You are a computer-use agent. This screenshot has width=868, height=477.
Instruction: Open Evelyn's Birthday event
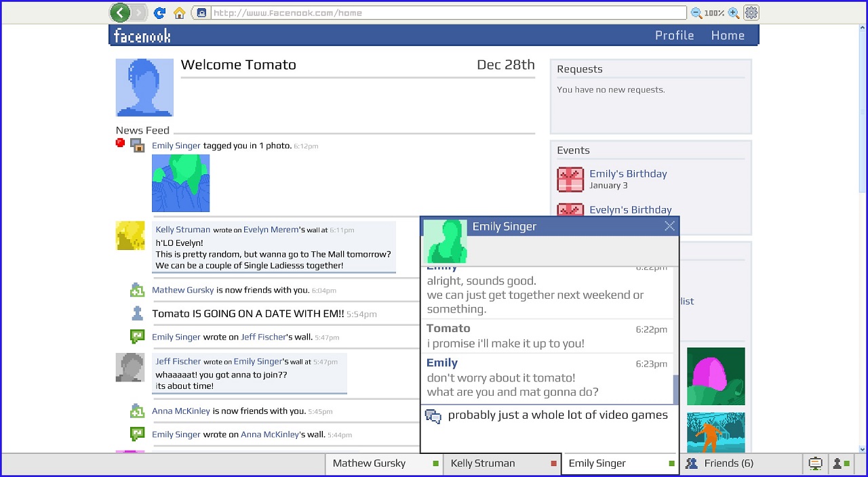pyautogui.click(x=631, y=210)
